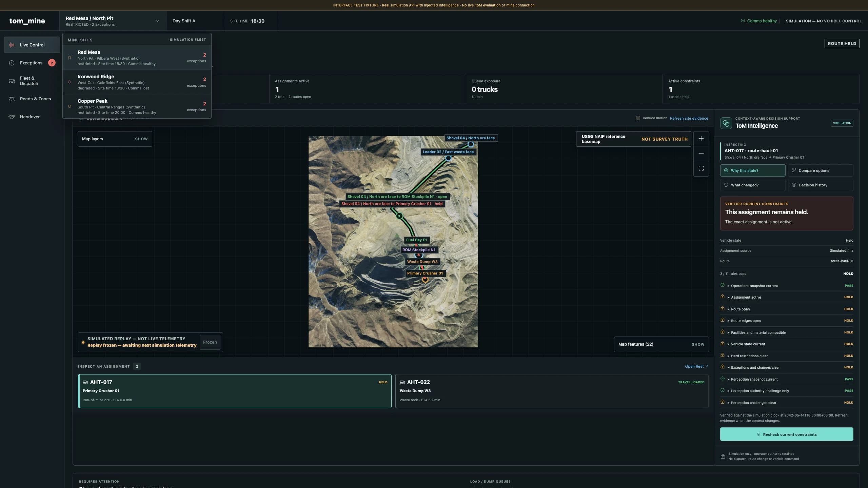Click the tom_mine logo
The height and width of the screenshot is (488, 868).
(27, 21)
